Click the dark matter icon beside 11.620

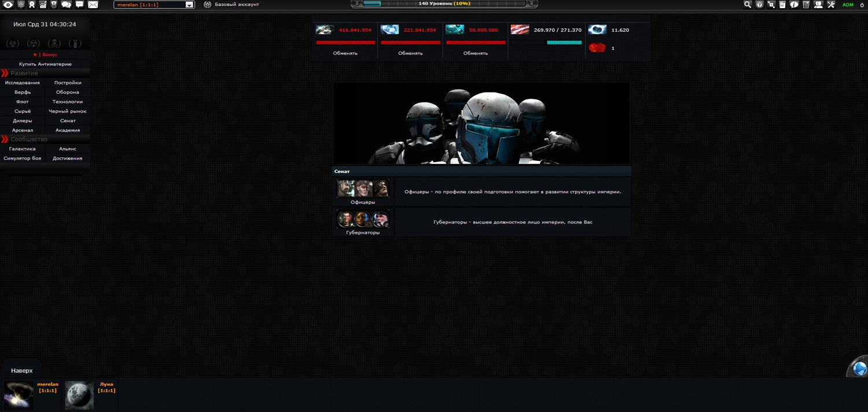coord(597,30)
